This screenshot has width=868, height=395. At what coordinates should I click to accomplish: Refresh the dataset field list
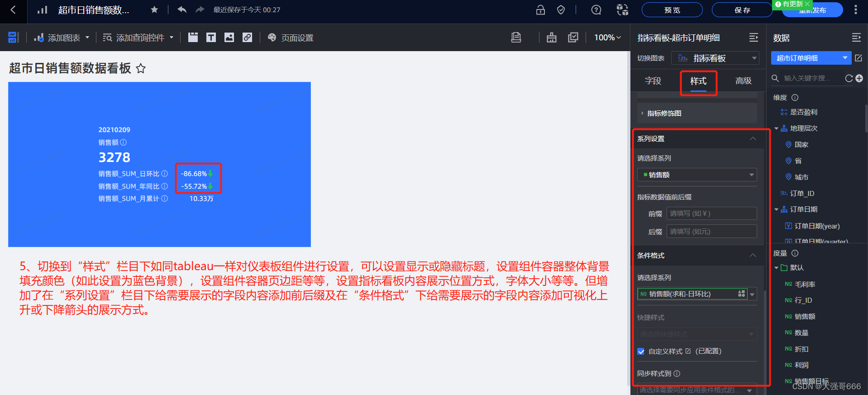pyautogui.click(x=849, y=78)
